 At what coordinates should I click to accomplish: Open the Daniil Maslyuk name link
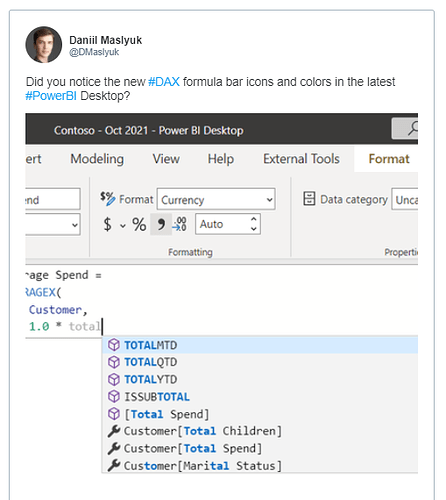105,40
